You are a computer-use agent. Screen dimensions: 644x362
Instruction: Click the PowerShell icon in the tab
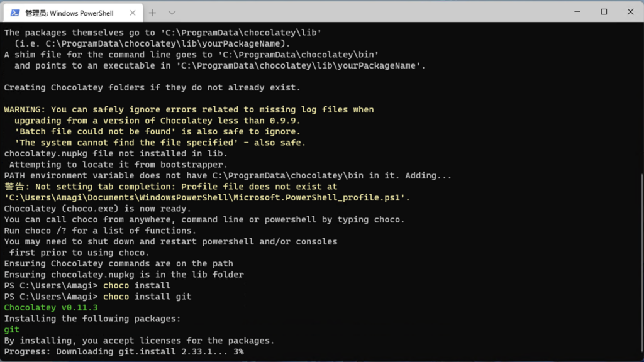point(15,13)
